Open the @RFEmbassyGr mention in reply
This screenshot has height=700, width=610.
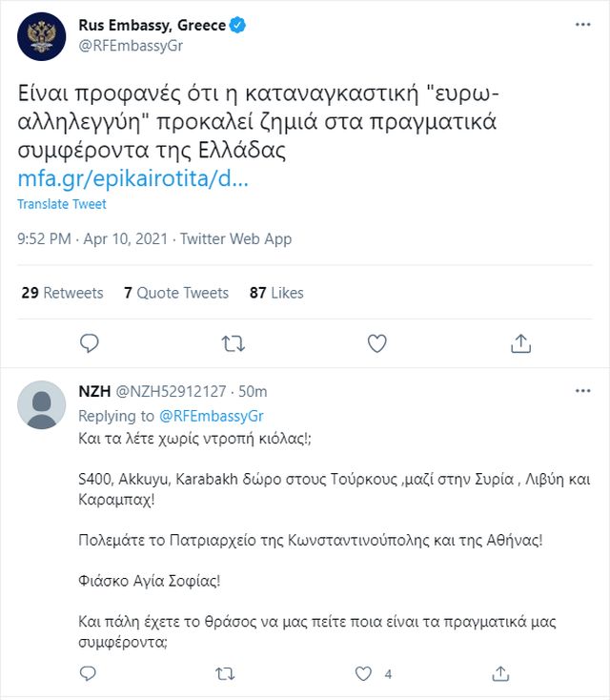pyautogui.click(x=211, y=416)
